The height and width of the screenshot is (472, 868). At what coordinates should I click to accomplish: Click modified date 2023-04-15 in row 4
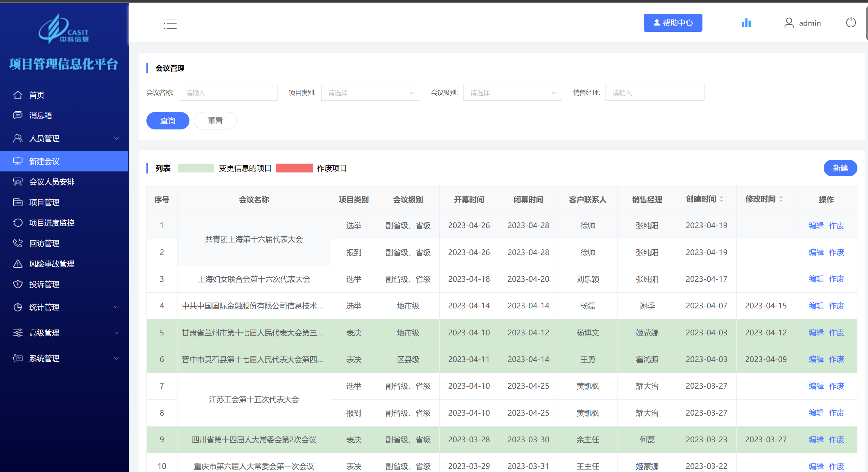tap(766, 306)
